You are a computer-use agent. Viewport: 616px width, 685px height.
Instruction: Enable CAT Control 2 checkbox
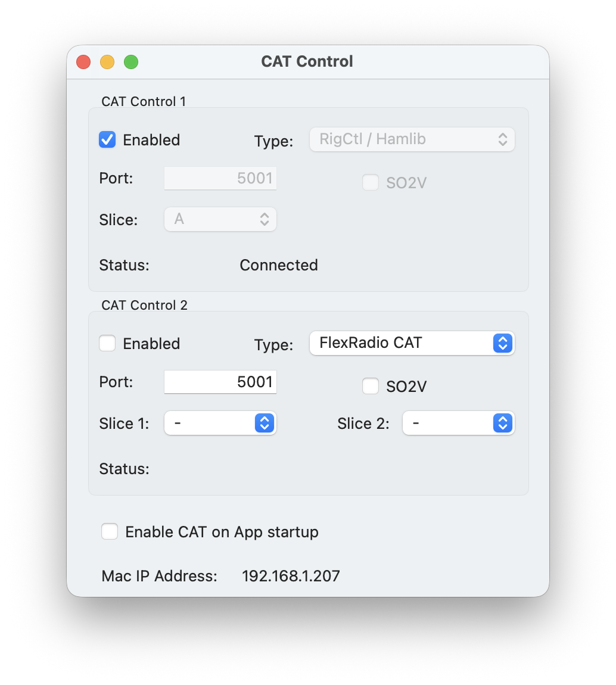(x=107, y=344)
